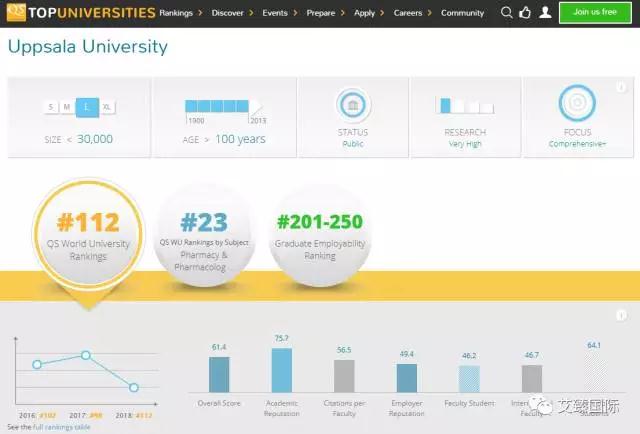Screen dimensions: 640x434
Task: Expand the Rankings menu
Action: [x=180, y=13]
